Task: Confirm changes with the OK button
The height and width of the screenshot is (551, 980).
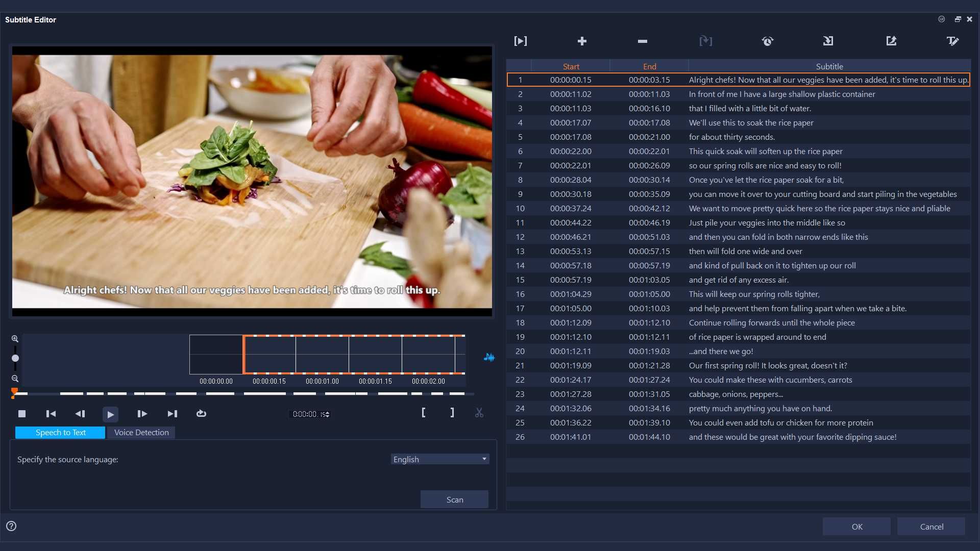Action: coord(856,526)
